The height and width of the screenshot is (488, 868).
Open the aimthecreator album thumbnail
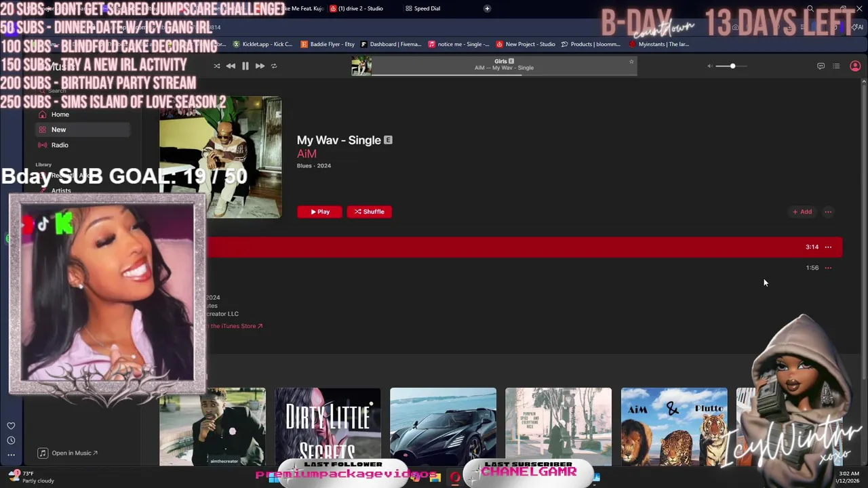(212, 427)
